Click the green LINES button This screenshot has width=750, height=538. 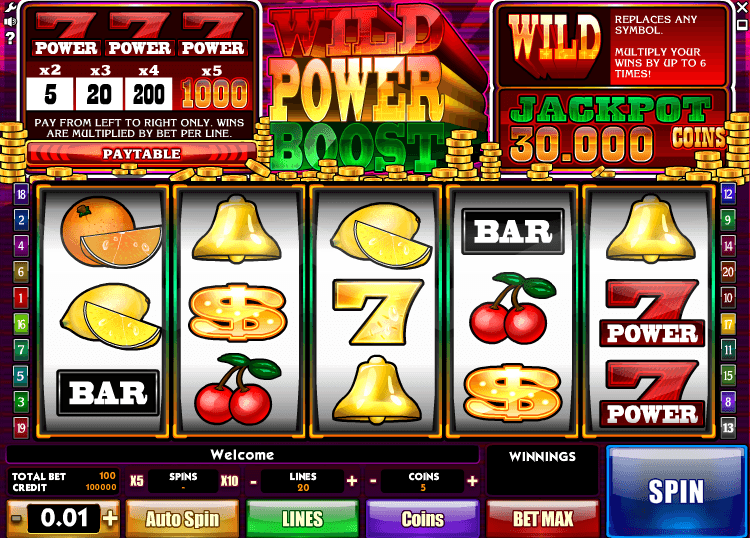(x=302, y=518)
